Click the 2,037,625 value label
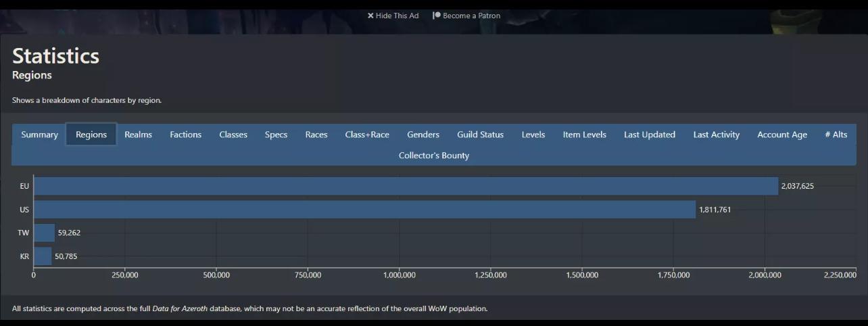This screenshot has width=868, height=326. 797,186
